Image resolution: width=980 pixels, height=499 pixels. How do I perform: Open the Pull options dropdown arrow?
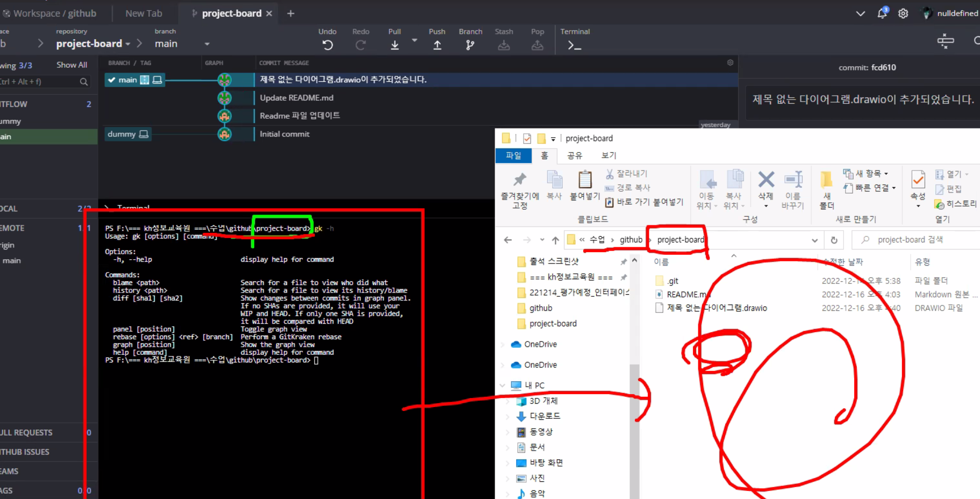414,40
